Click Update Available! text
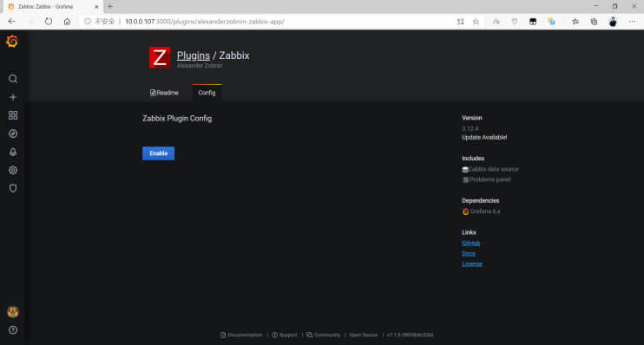 click(484, 138)
